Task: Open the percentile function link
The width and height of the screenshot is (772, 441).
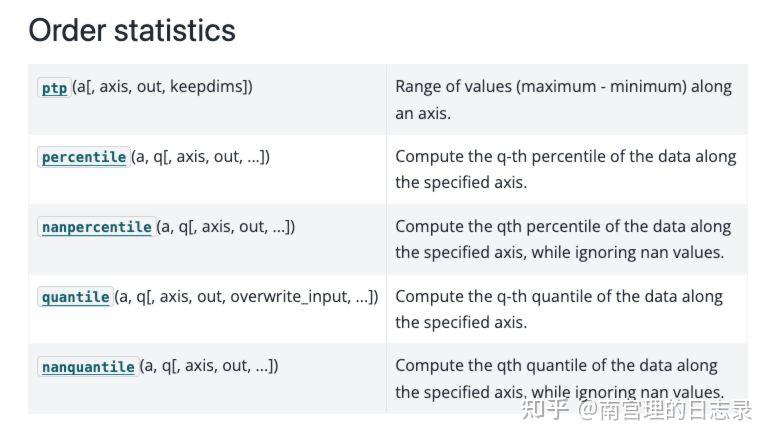Action: (x=84, y=157)
